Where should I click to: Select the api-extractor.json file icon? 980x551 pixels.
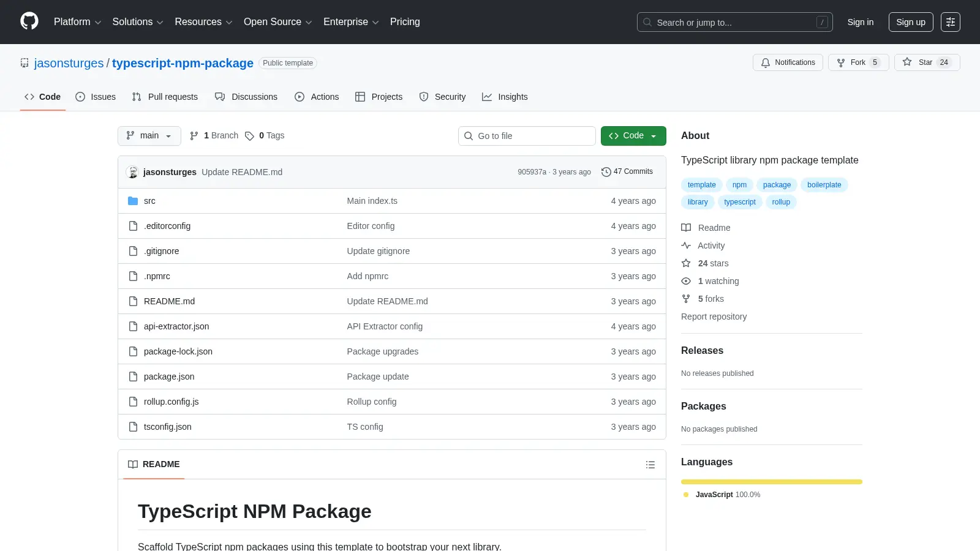point(133,326)
